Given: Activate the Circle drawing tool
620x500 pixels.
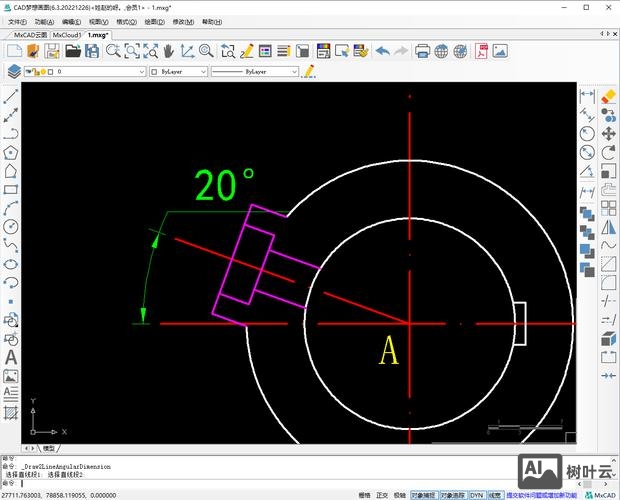Looking at the screenshot, I should click(11, 227).
